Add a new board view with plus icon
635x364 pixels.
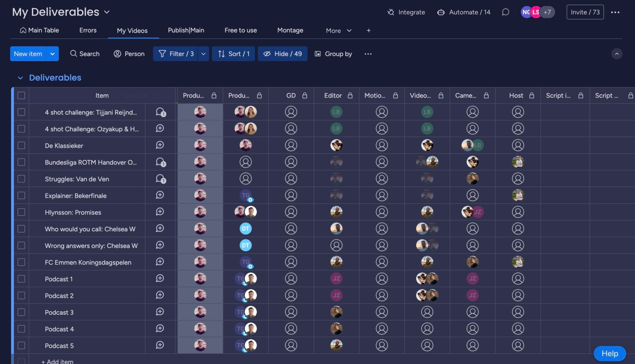click(368, 30)
